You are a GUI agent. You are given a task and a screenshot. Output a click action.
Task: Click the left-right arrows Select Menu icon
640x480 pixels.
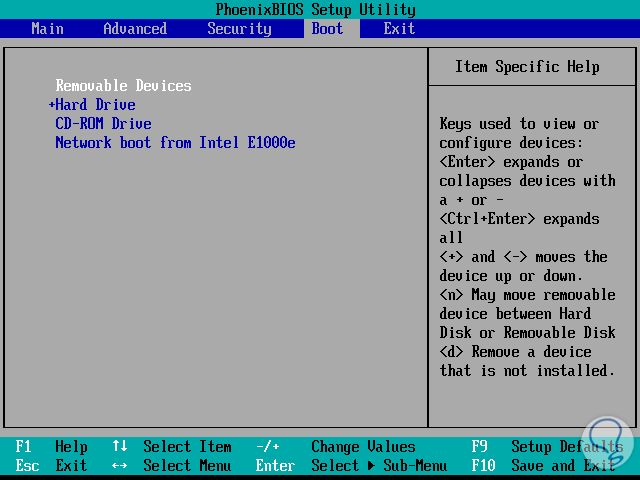(120, 465)
